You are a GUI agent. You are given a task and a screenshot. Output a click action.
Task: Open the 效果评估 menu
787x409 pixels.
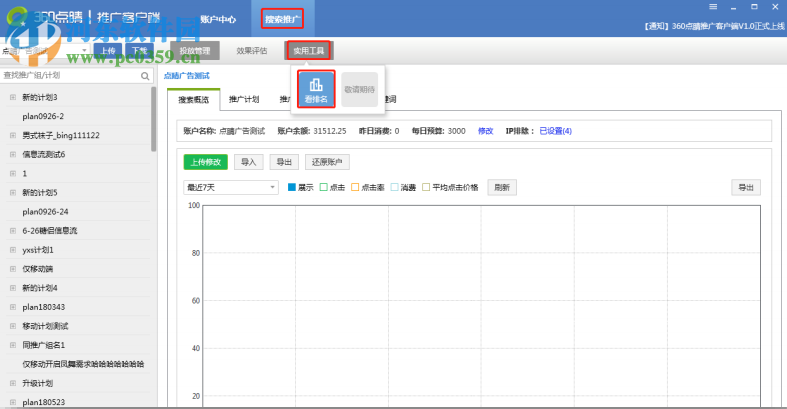251,51
